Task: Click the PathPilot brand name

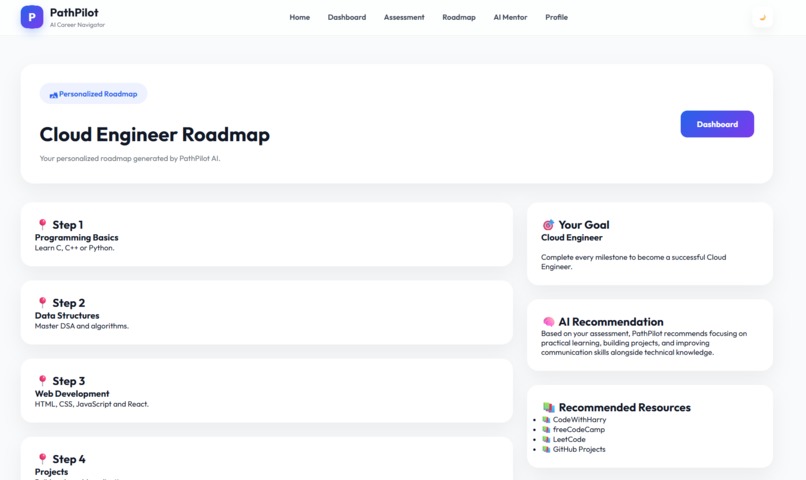Action: tap(74, 12)
